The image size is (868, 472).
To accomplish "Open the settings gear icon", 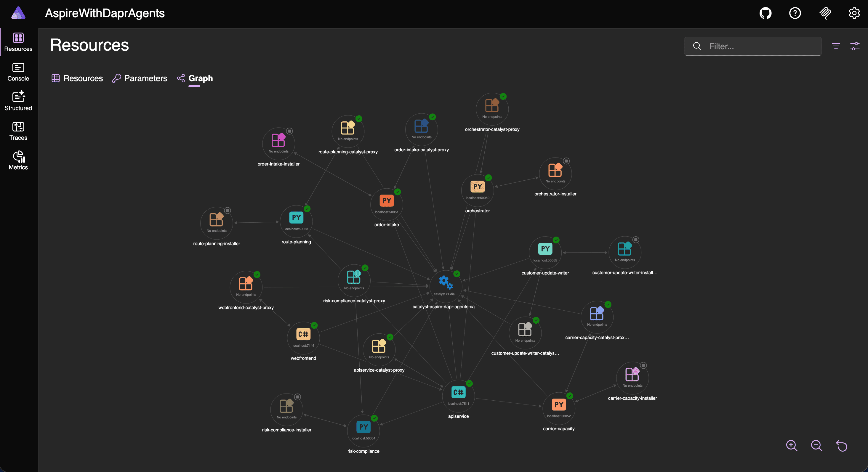I will point(854,14).
